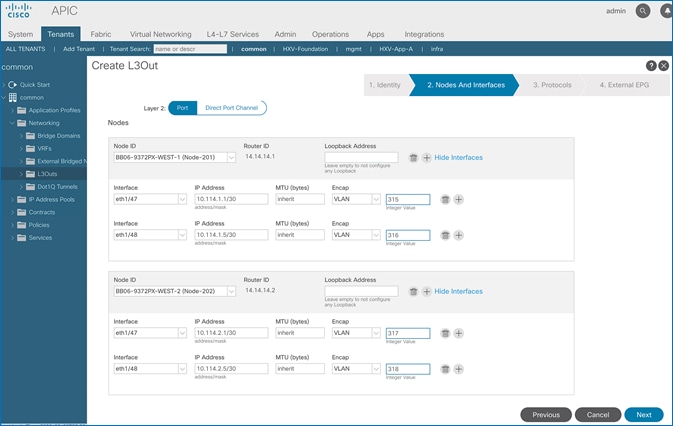Image resolution: width=673 pixels, height=426 pixels.
Task: Open the Virtual Networking tab
Action: [x=161, y=34]
